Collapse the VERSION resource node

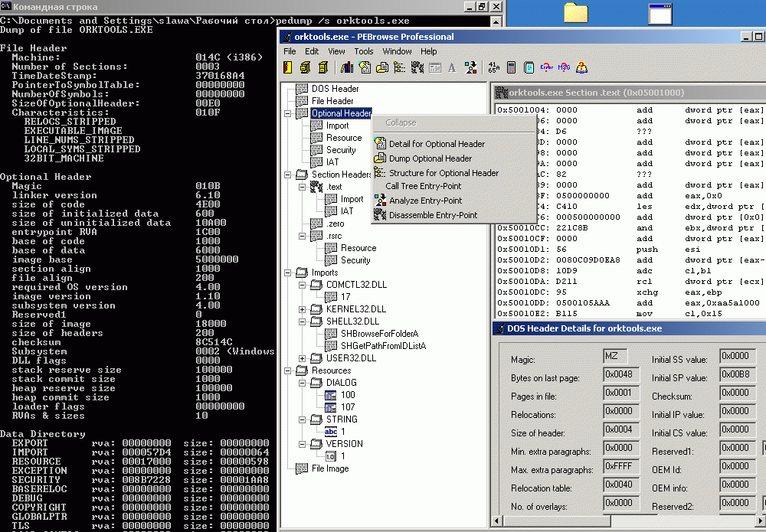[x=303, y=444]
